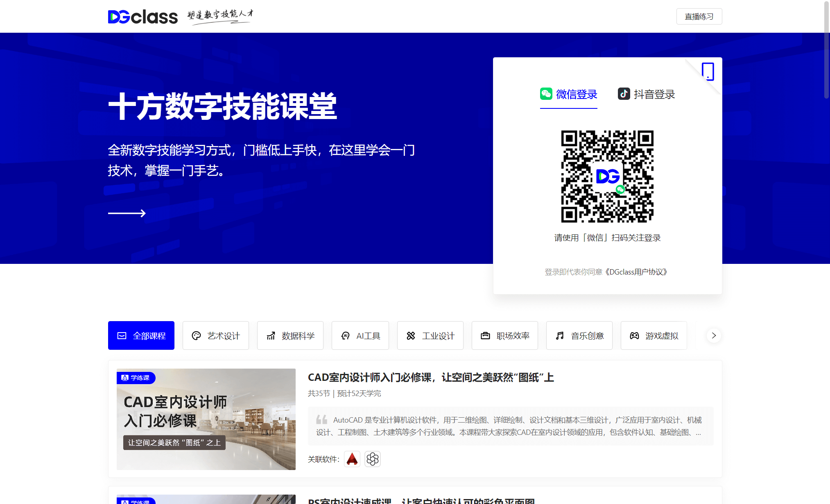Select the 全部课程 category
The width and height of the screenshot is (830, 504).
[141, 335]
